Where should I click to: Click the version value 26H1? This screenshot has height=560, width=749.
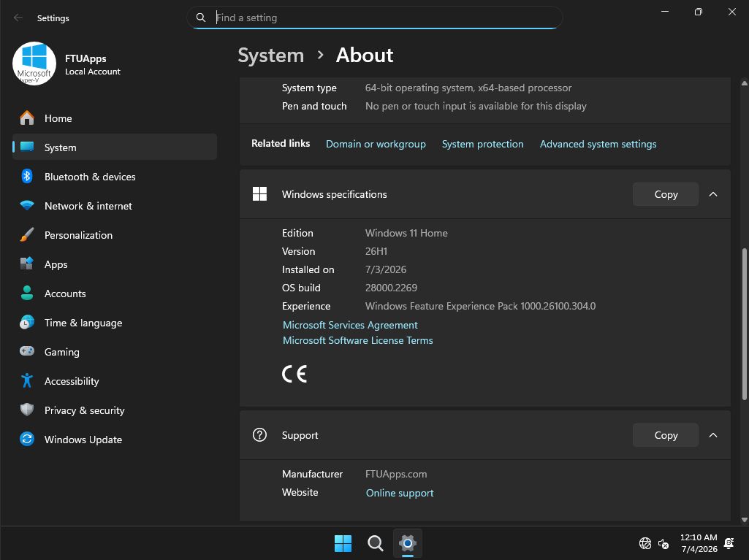(x=376, y=251)
